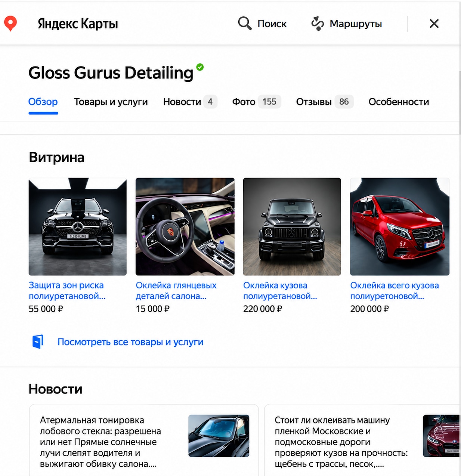Screen dimensions: 461x476
Task: Open the Атермальная тонировка news text
Action: pyautogui.click(x=100, y=442)
